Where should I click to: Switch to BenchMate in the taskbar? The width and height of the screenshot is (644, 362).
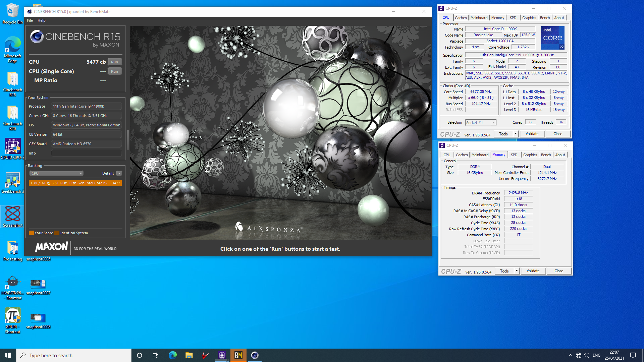(238, 355)
